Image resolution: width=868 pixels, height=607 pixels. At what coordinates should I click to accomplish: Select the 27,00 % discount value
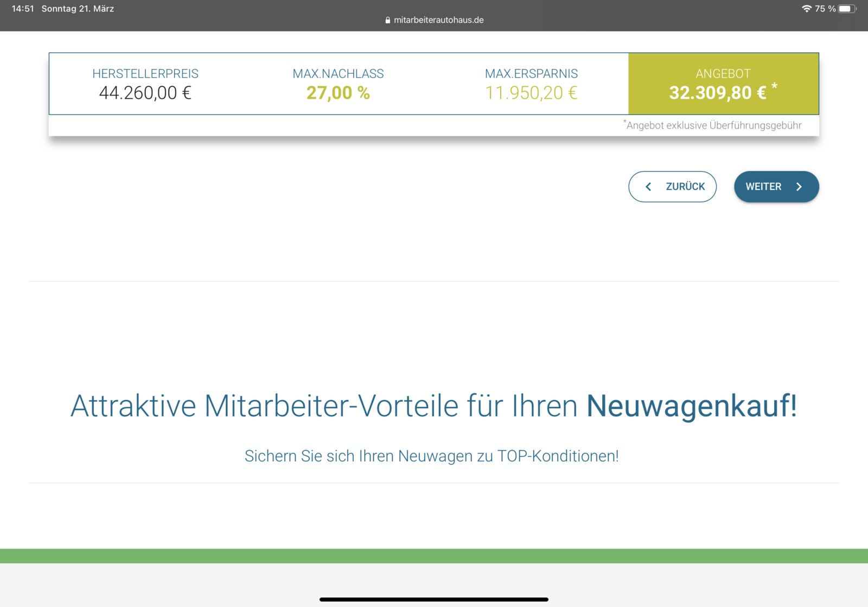click(338, 93)
